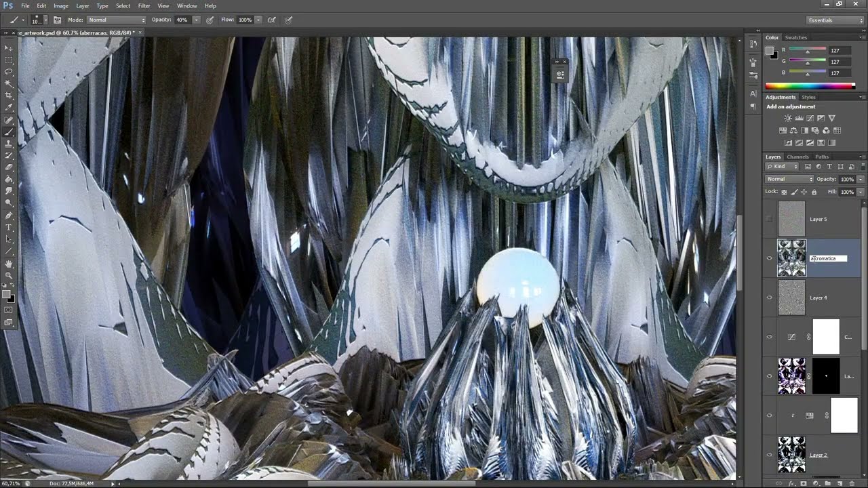The image size is (868, 488).
Task: Select the Magic Wand tool
Action: (9, 83)
